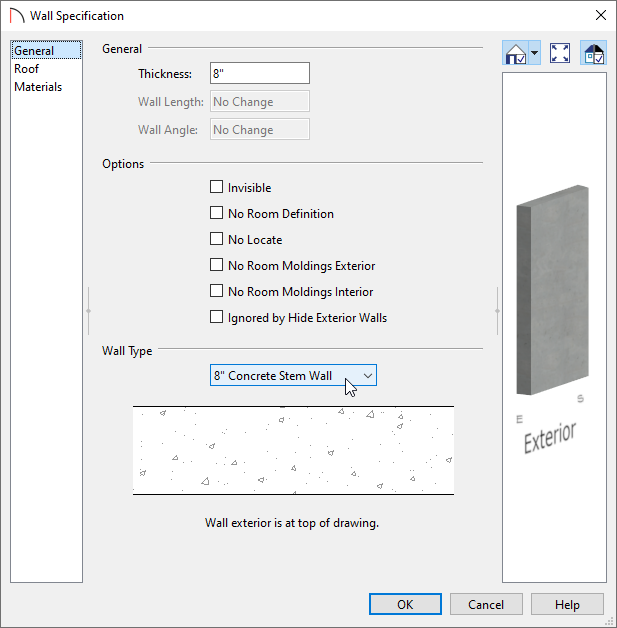
Task: Enable No Room Moldings Interior
Action: tap(217, 291)
